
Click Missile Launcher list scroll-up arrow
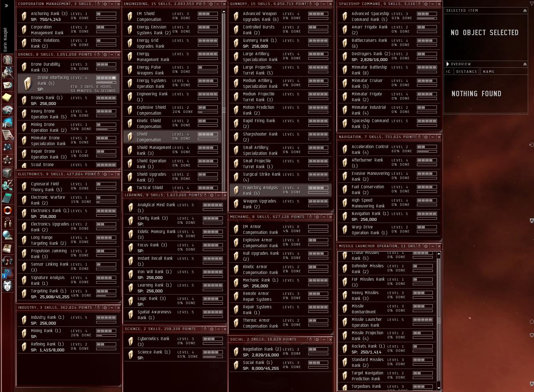click(x=439, y=254)
